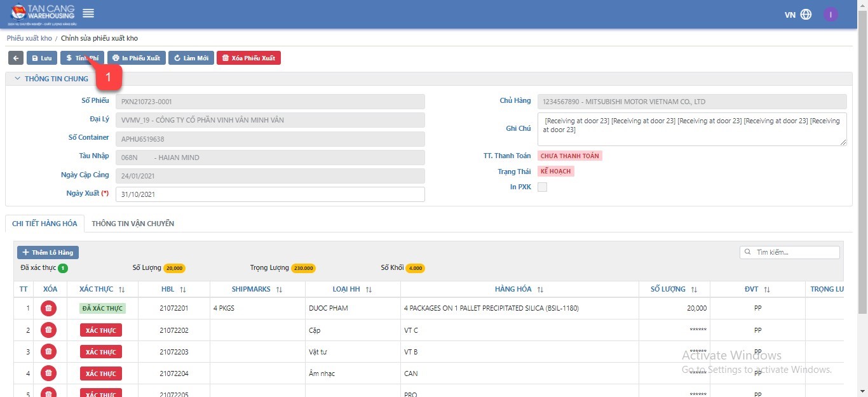Screen dimensions: 868x397
Task: Go to Phiếu xuất kho breadcrumb
Action: pos(29,38)
